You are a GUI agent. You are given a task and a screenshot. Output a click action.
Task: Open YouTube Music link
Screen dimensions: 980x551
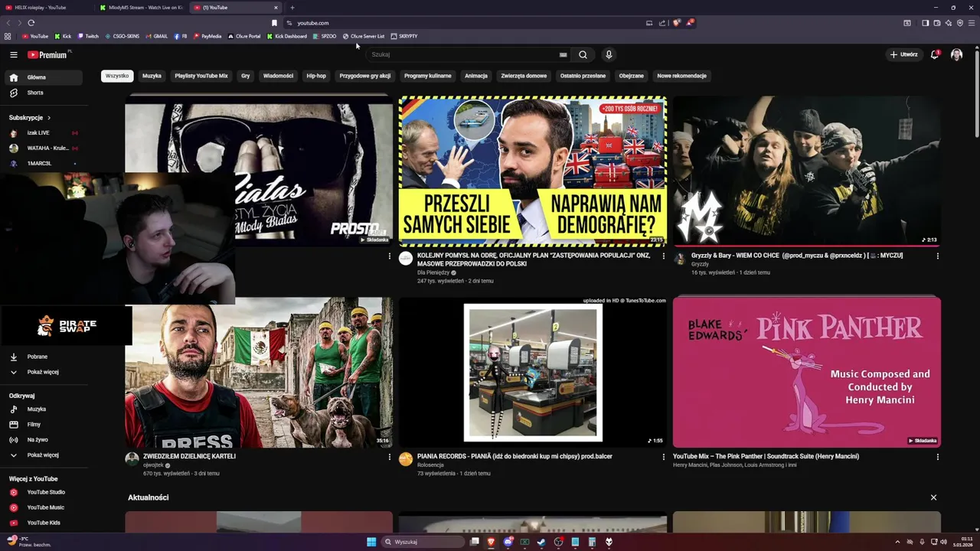[44, 507]
